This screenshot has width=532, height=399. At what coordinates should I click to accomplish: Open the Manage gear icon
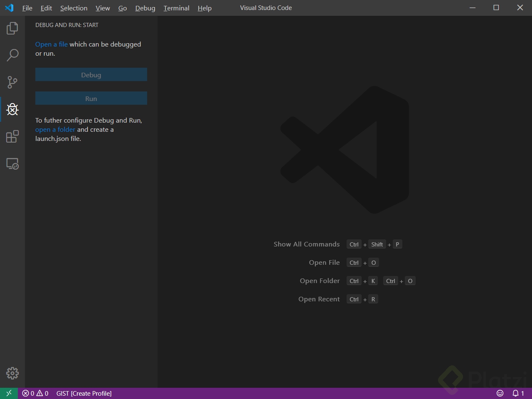point(12,373)
